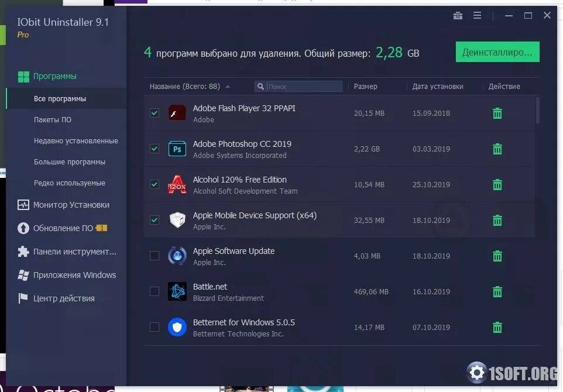The height and width of the screenshot is (392, 563).
Task: Click the Battle.net app icon
Action: click(x=177, y=291)
